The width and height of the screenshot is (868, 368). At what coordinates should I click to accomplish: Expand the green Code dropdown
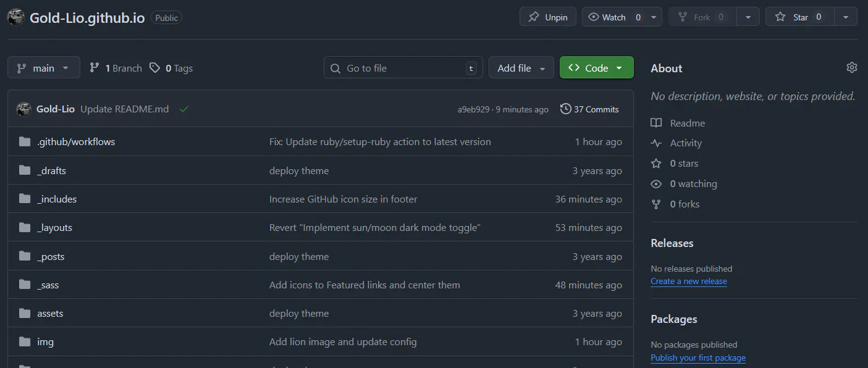596,68
